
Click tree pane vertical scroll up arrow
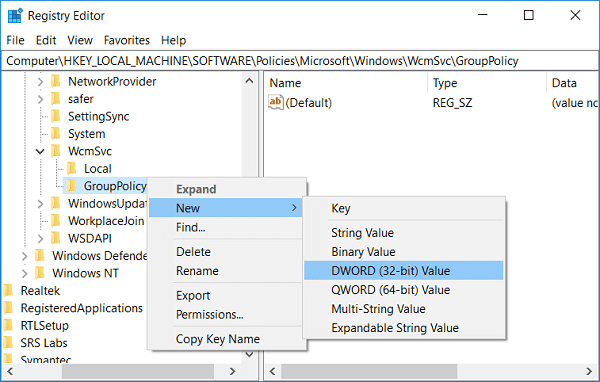coord(249,81)
